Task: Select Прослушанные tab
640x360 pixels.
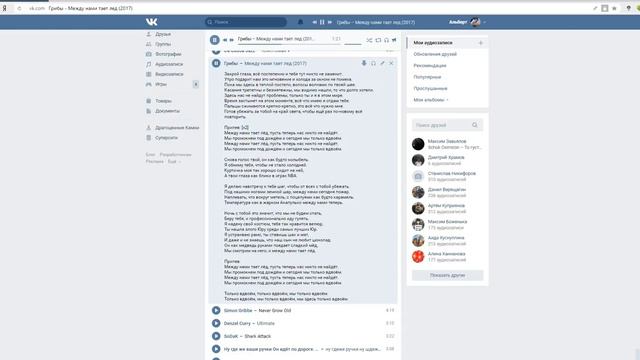Action: pyautogui.click(x=430, y=89)
